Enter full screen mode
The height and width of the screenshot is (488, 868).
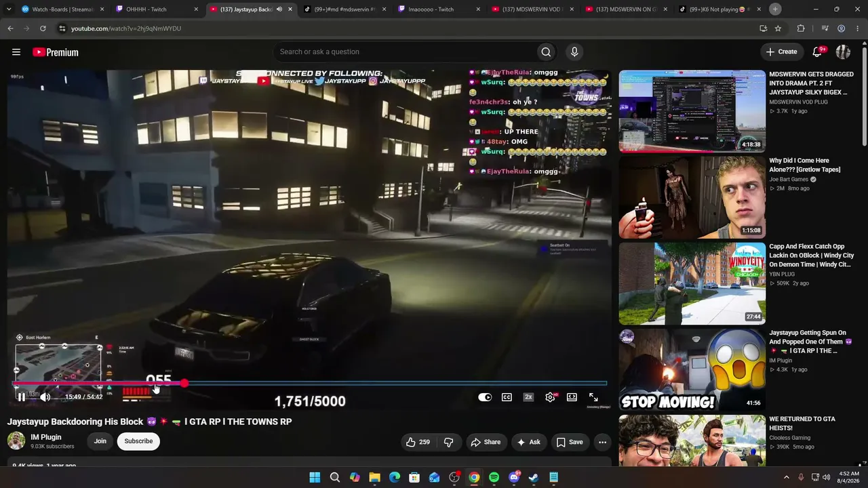click(x=593, y=397)
